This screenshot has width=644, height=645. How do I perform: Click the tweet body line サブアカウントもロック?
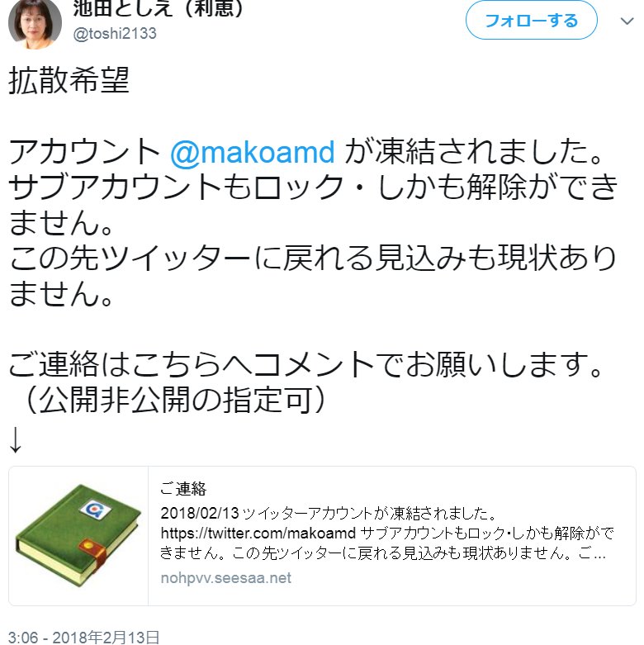click(176, 187)
